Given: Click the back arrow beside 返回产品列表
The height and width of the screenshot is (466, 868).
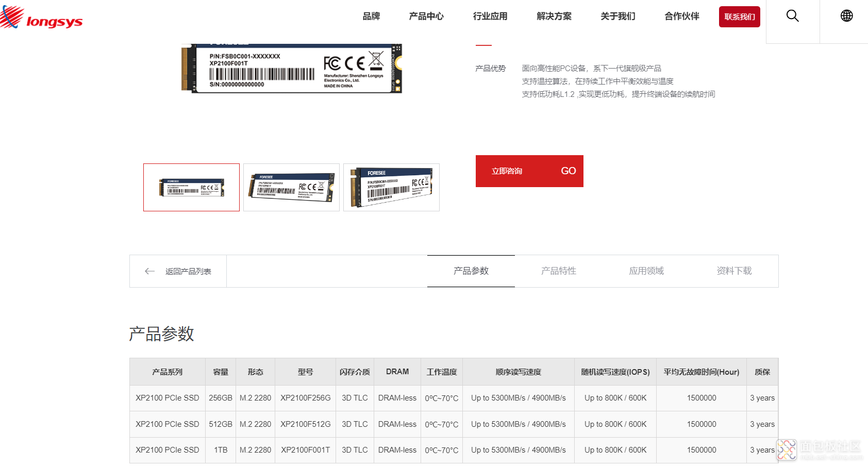Looking at the screenshot, I should coord(150,271).
